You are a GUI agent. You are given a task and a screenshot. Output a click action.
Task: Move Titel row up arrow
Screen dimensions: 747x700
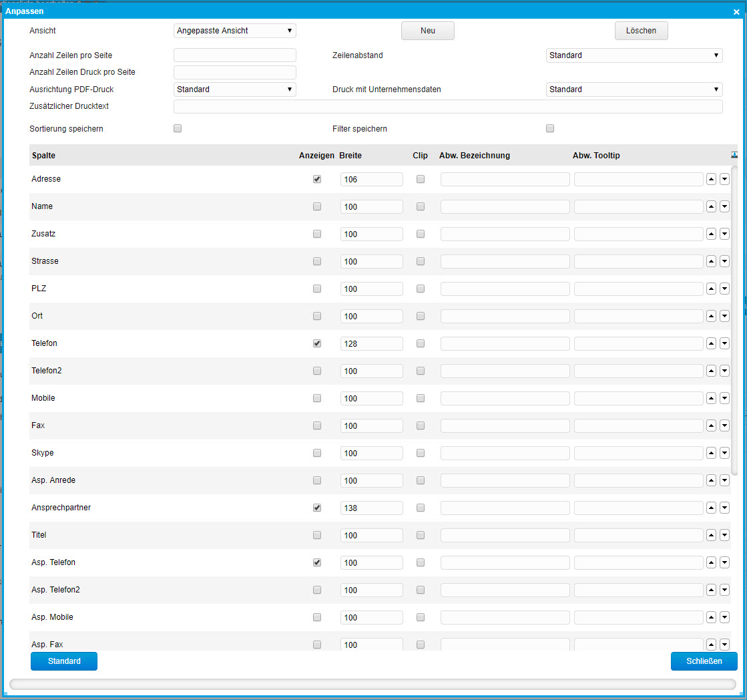[711, 535]
